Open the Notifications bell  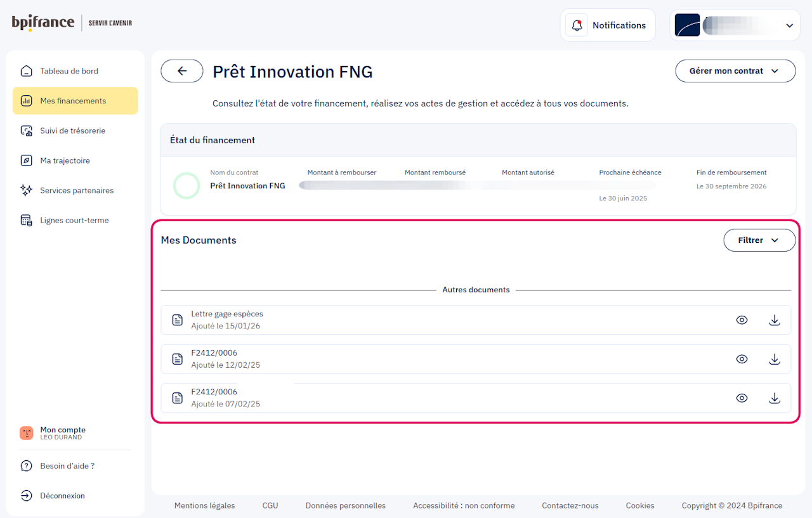577,25
